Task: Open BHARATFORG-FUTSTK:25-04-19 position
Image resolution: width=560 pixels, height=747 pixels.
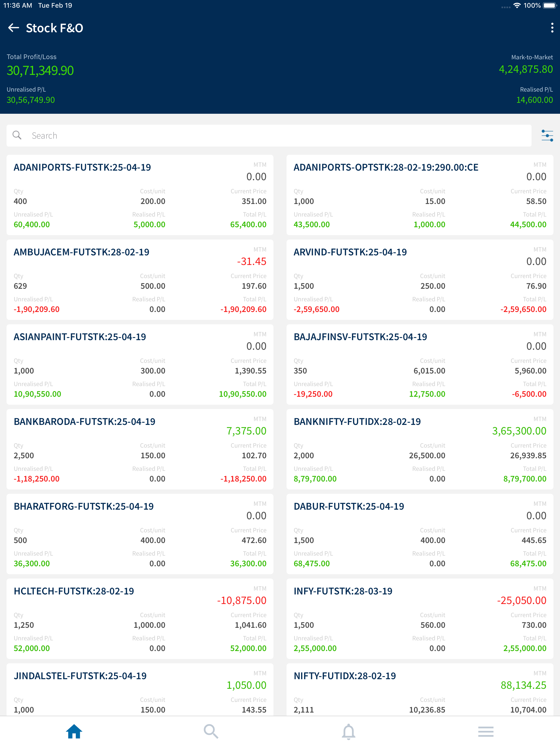Action: 140,534
